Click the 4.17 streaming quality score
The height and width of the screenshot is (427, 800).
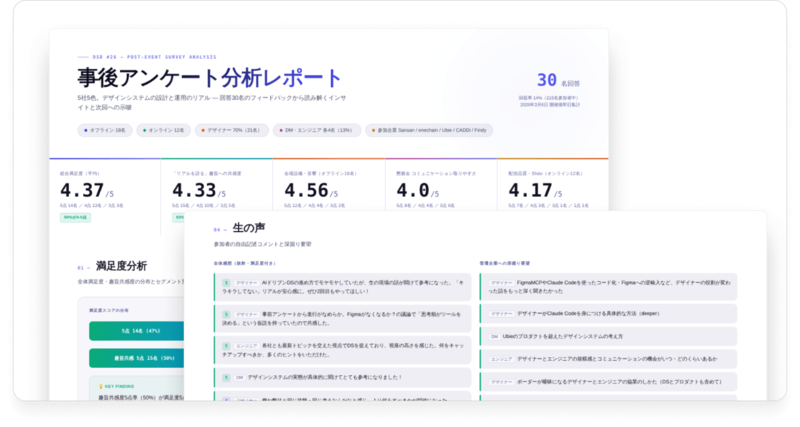point(530,190)
